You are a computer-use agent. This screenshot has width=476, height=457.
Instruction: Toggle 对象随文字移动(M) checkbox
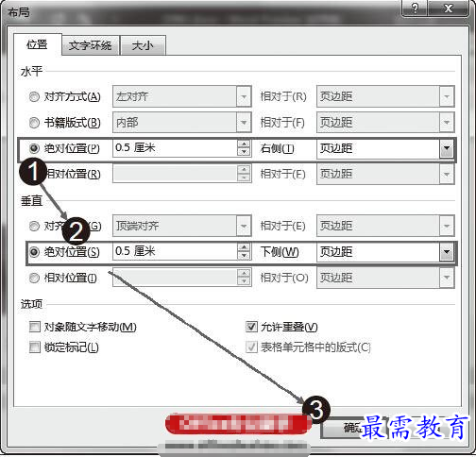click(34, 327)
